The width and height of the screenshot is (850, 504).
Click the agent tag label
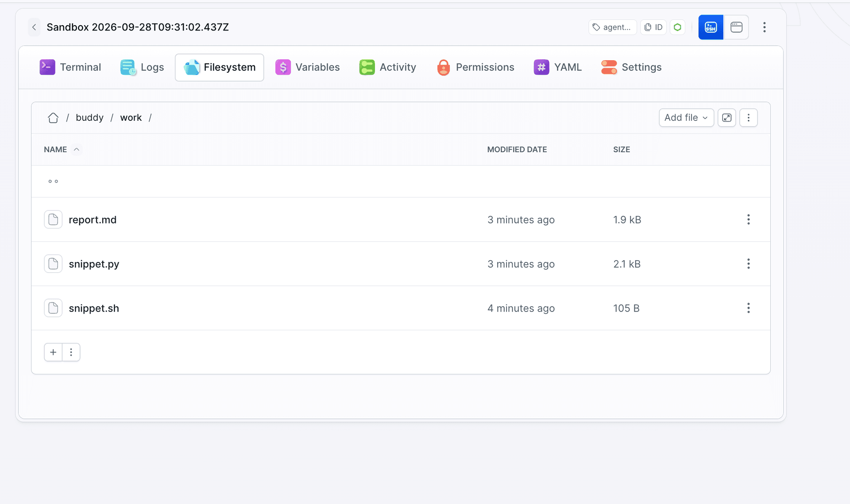coord(612,27)
